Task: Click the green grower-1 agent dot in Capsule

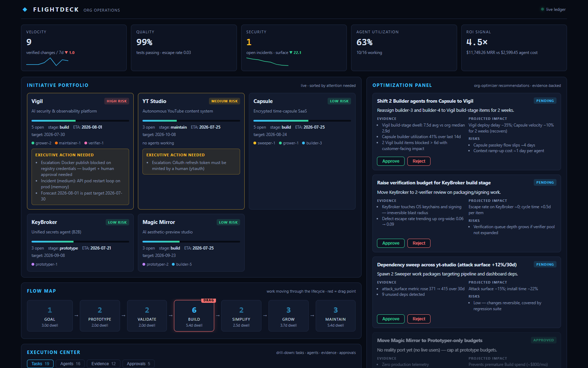Action: (x=280, y=143)
